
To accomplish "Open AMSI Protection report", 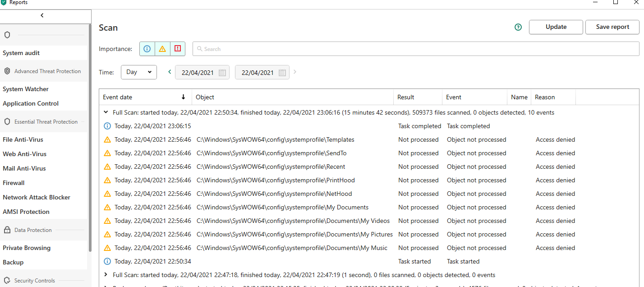I will pos(26,212).
